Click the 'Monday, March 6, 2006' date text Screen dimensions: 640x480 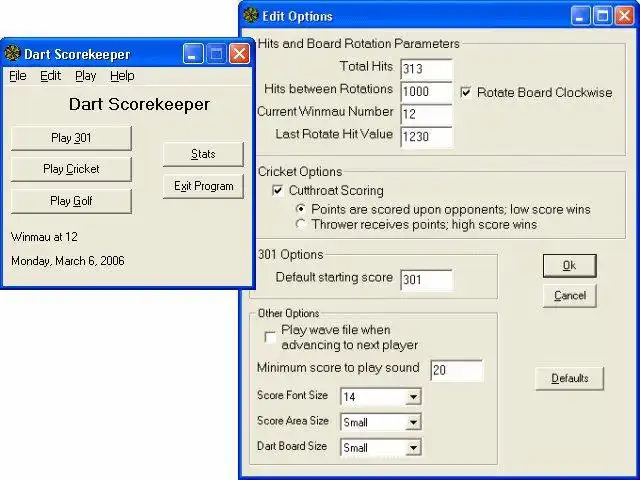68,261
